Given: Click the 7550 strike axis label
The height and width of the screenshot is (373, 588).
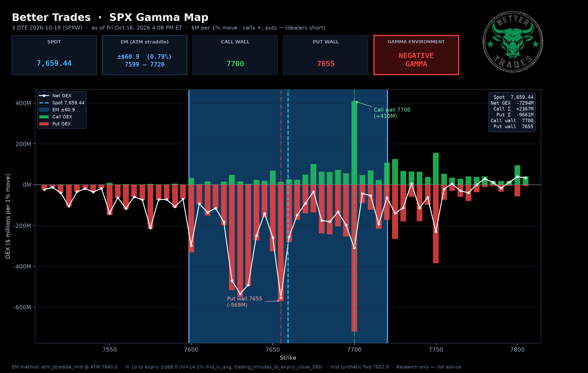Looking at the screenshot, I should tap(109, 349).
